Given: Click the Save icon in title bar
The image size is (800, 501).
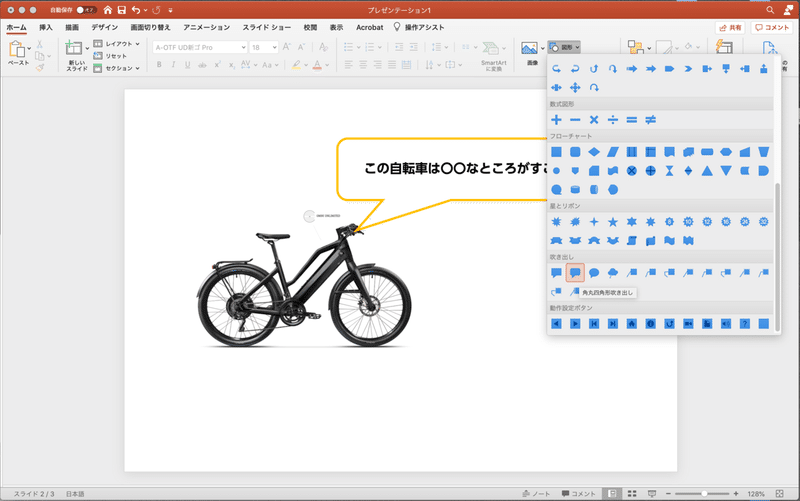Looking at the screenshot, I should pos(121,10).
